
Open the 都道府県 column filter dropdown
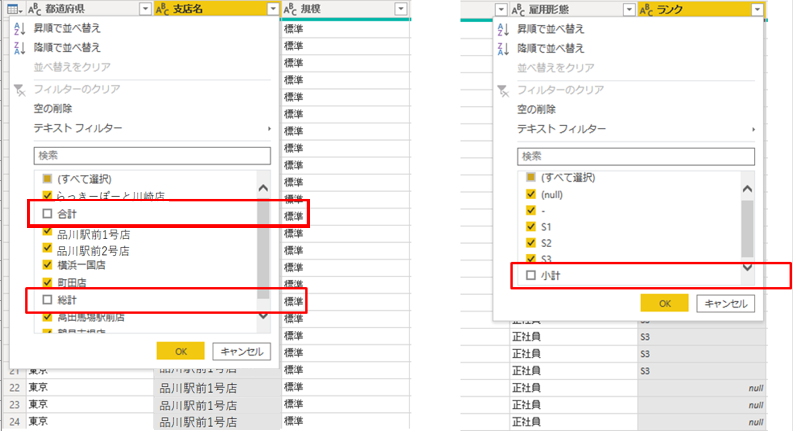pos(146,9)
